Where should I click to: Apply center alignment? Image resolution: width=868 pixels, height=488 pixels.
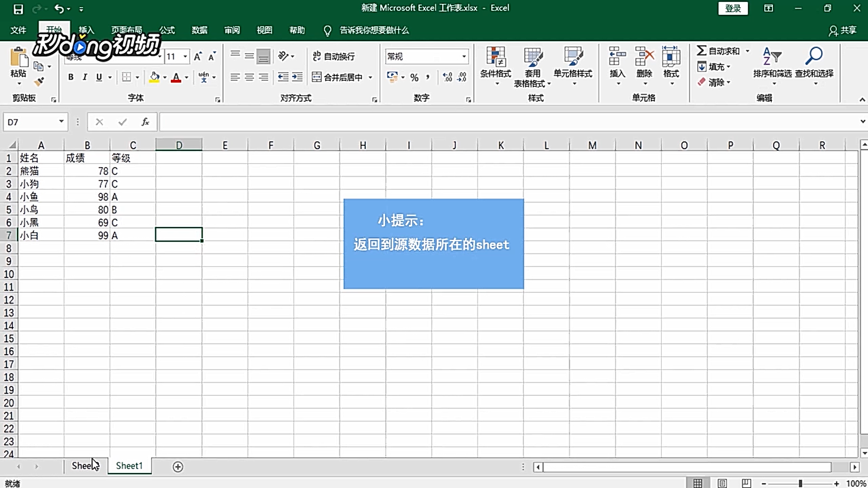[x=249, y=77]
